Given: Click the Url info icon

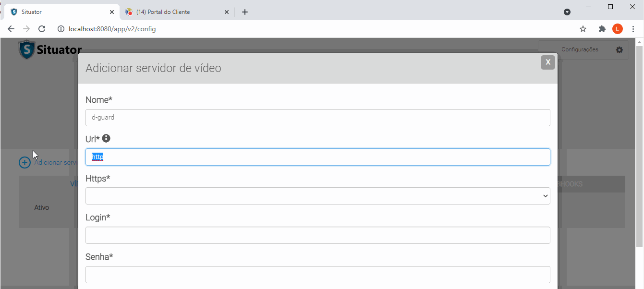Looking at the screenshot, I should [x=106, y=138].
